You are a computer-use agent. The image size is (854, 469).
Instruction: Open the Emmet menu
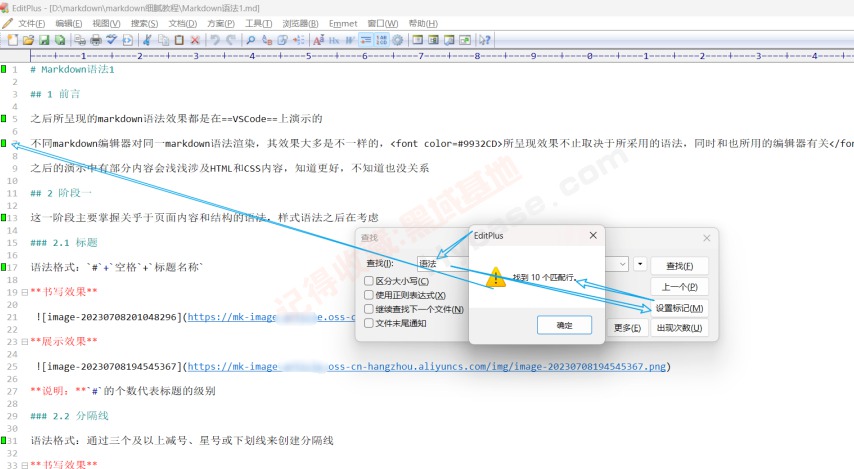[x=343, y=23]
